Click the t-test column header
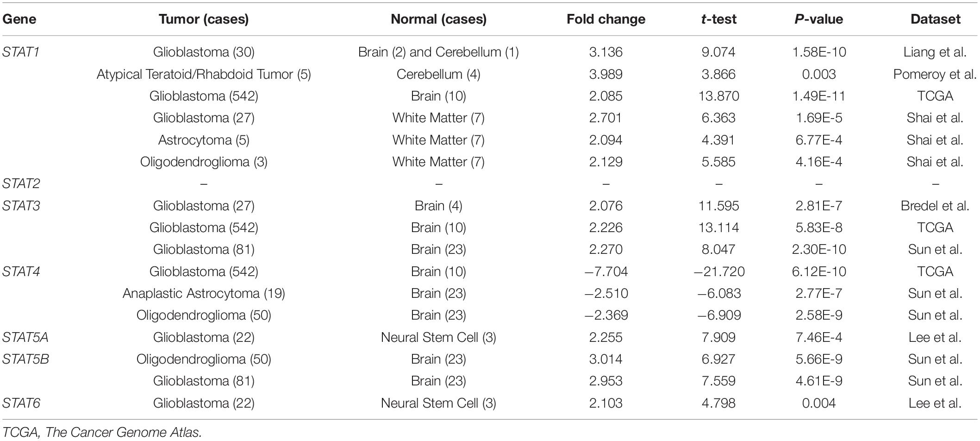Screen dimensions: 980x441 click(x=718, y=19)
